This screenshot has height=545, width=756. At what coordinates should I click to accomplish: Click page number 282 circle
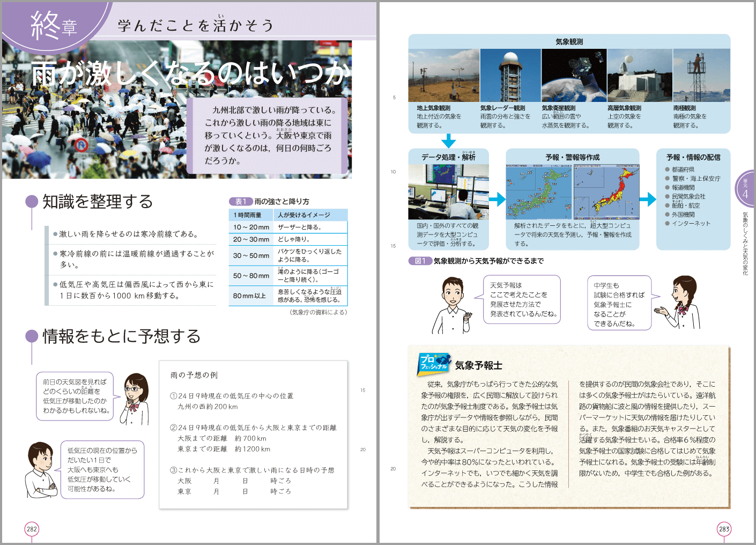(32, 529)
